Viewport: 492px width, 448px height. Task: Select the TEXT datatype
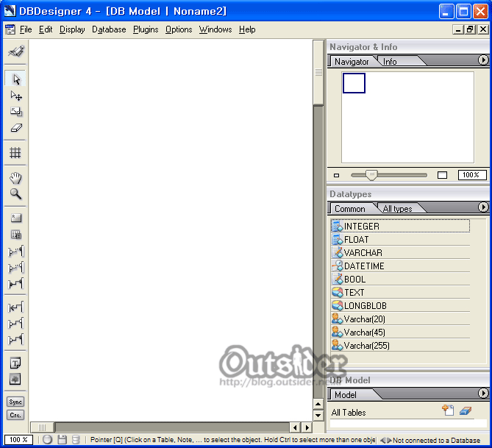pyautogui.click(x=400, y=292)
